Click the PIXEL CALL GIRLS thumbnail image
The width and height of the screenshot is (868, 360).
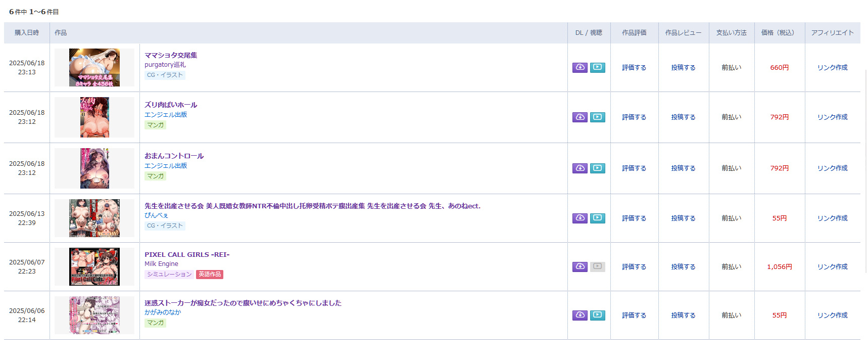tap(94, 266)
